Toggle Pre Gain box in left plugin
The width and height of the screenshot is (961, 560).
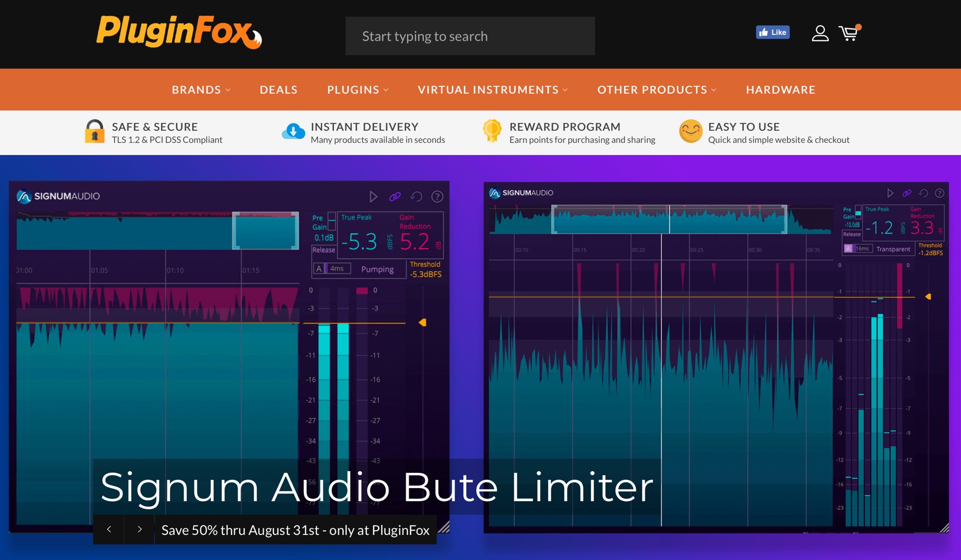[x=331, y=222]
